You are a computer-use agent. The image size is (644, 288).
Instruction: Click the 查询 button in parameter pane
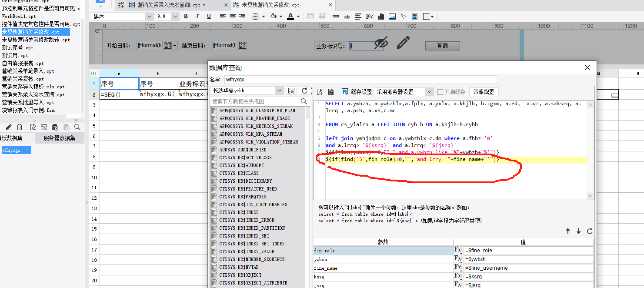[x=442, y=46]
